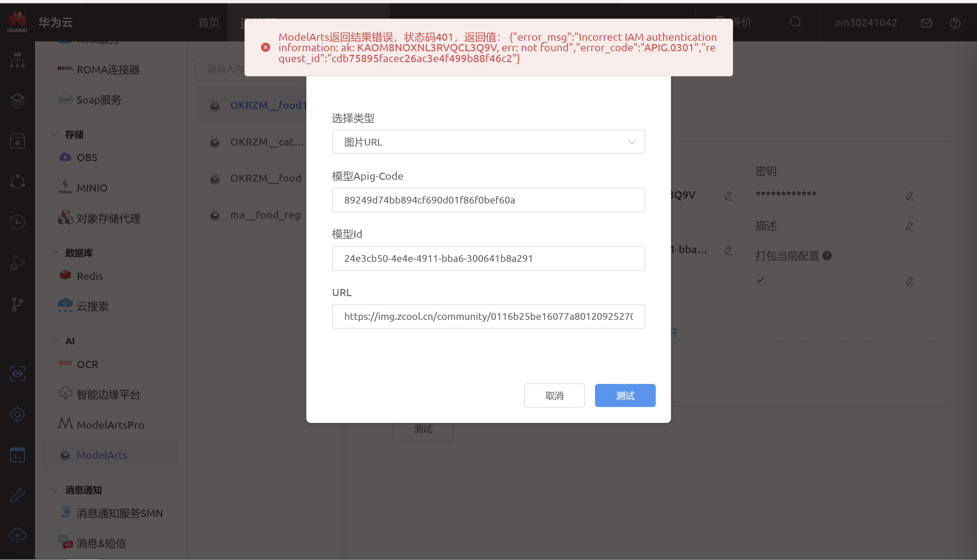Click the wrench tool icon in the left rail

coord(17,495)
